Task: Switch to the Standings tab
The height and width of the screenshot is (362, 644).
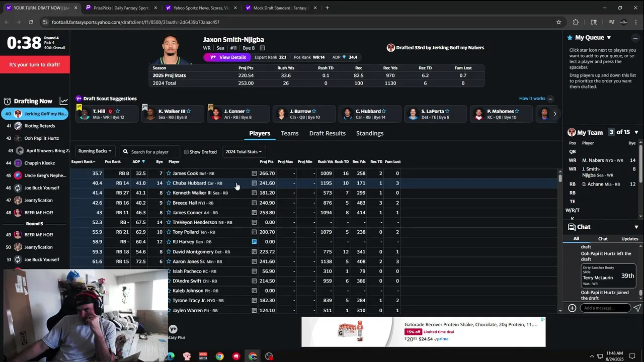Action: [x=370, y=133]
